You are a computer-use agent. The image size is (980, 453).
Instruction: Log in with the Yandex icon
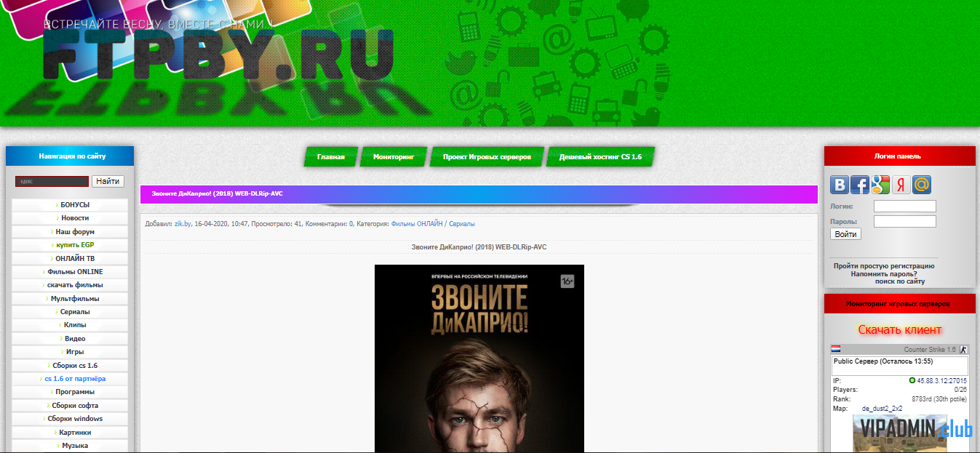[901, 185]
